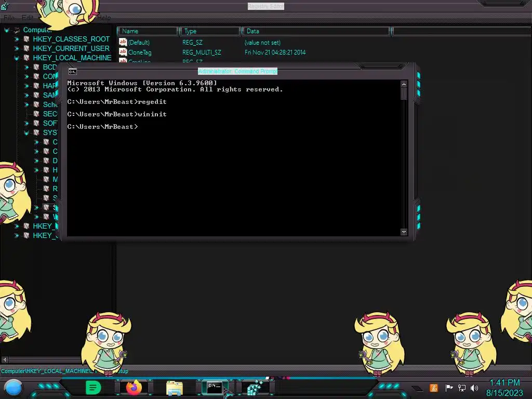Expand the HKEY_CURRENT_USER key
Viewport: 532px width, 399px height.
(16, 48)
